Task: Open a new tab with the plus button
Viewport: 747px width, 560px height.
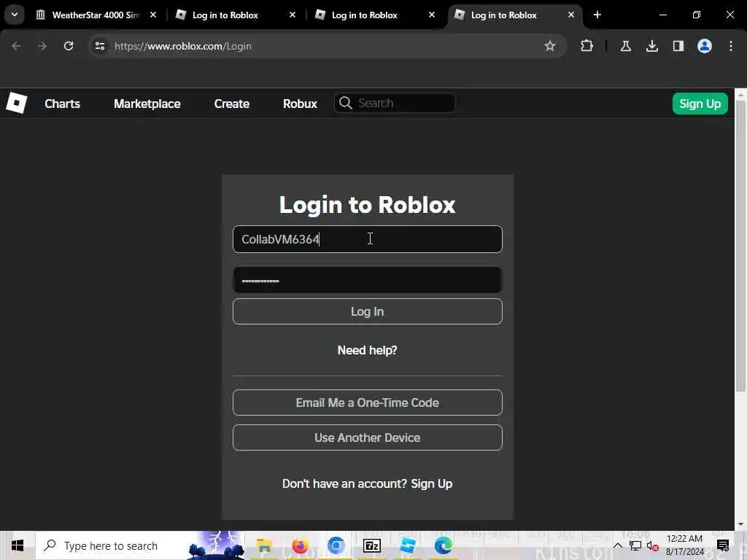Action: coord(597,15)
